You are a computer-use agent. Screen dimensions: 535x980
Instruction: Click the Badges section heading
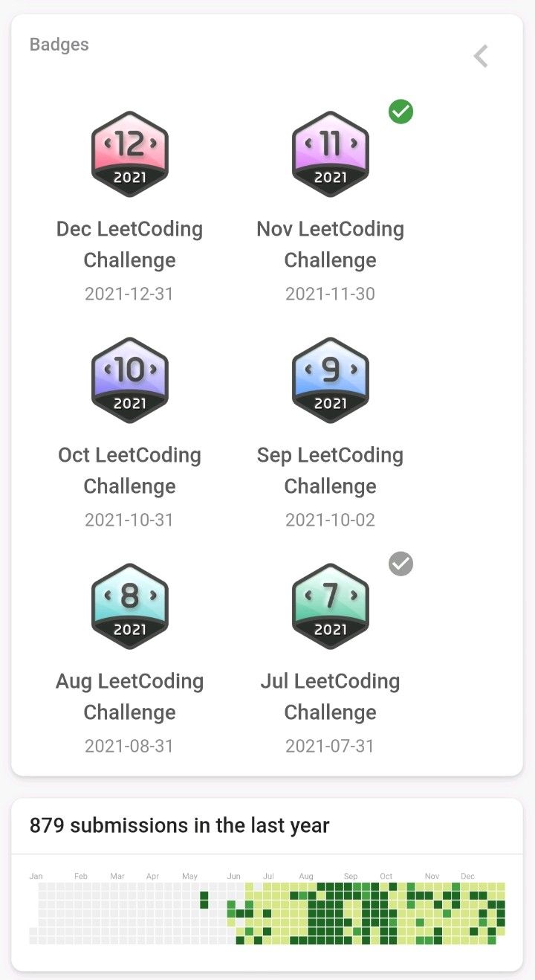tap(59, 45)
